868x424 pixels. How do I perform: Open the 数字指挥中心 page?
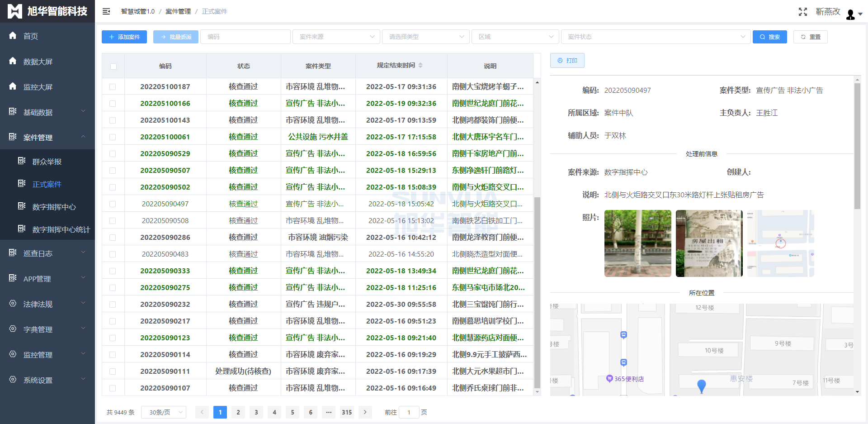pyautogui.click(x=55, y=207)
